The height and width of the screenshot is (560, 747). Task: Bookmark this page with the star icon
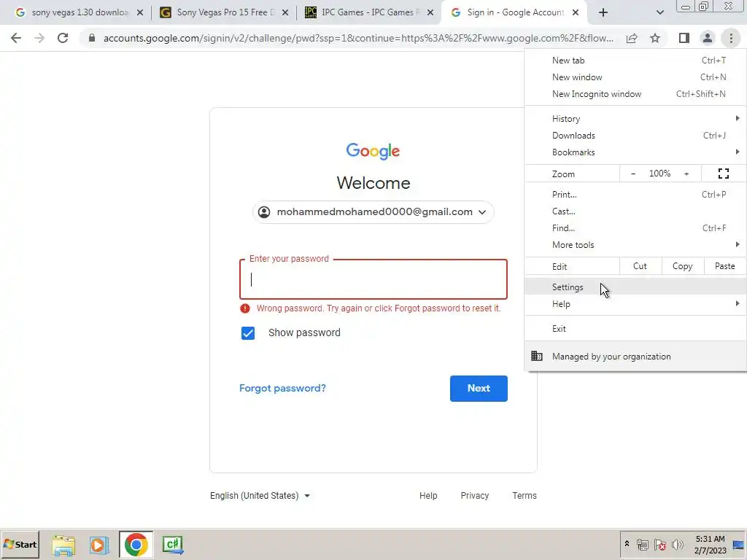pyautogui.click(x=655, y=38)
